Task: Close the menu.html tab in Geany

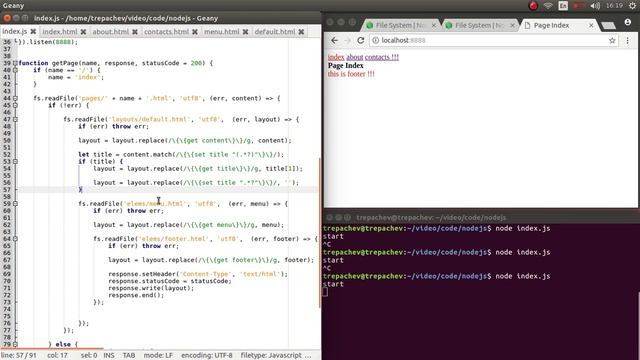Action: pyautogui.click(x=245, y=31)
